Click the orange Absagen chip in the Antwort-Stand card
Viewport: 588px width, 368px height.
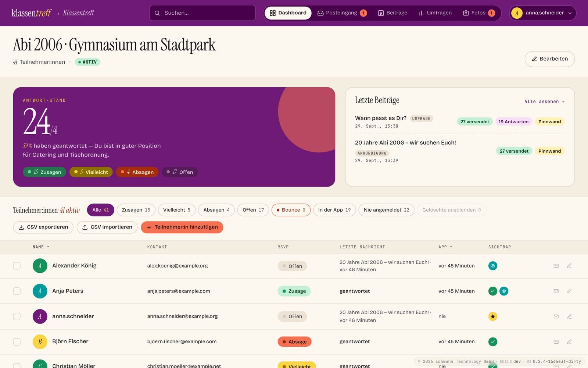[137, 172]
